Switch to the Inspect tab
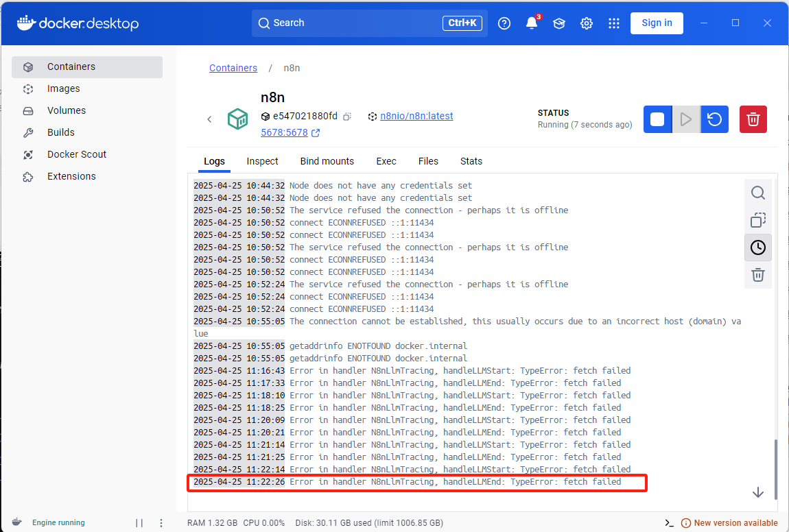The height and width of the screenshot is (532, 789). tap(262, 161)
